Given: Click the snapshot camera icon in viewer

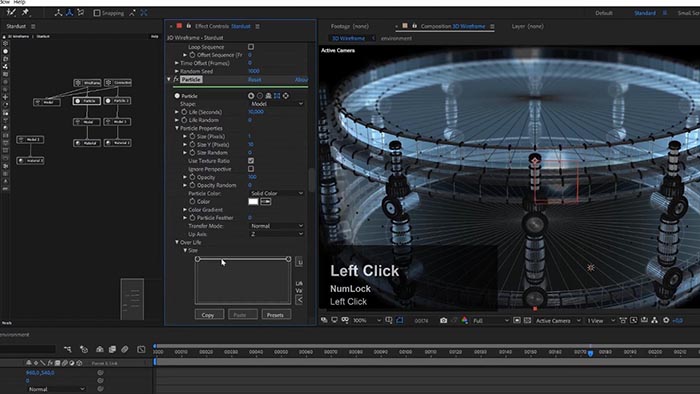Looking at the screenshot, I should [443, 320].
